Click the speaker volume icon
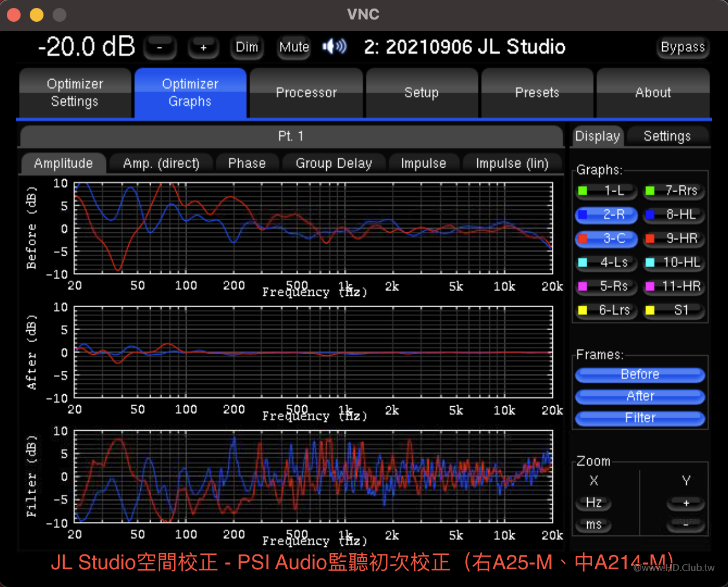 point(334,47)
